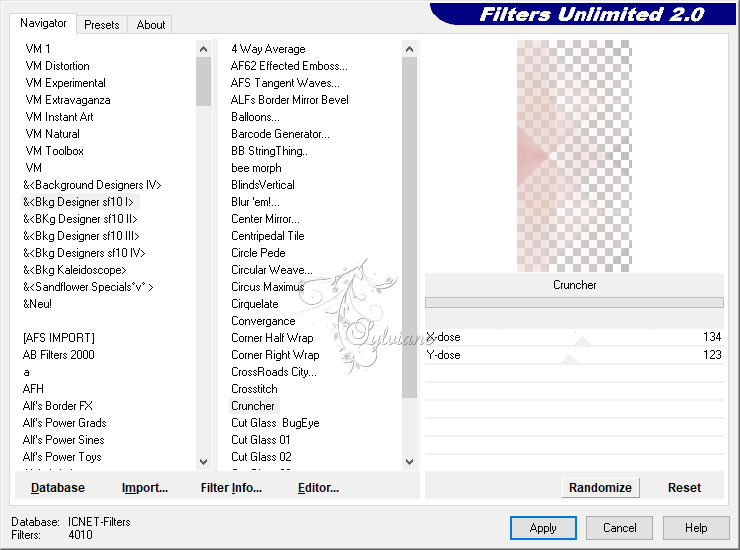
Task: Select Alf's Border FX category
Action: pos(58,406)
